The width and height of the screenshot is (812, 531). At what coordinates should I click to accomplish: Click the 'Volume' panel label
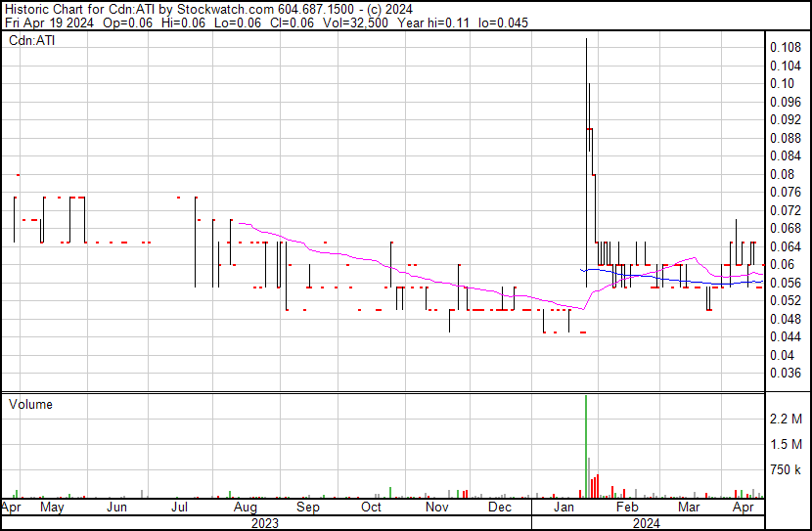[30, 404]
